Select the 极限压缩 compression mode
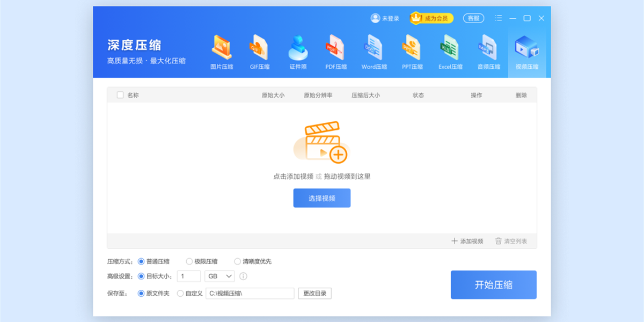 coord(189,261)
